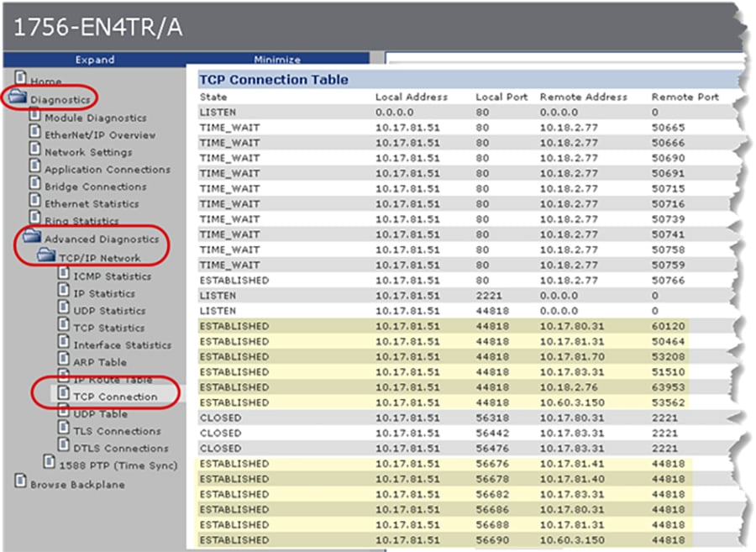Select remote address 10.18.2.76 cell
The height and width of the screenshot is (552, 756).
pyautogui.click(x=569, y=387)
